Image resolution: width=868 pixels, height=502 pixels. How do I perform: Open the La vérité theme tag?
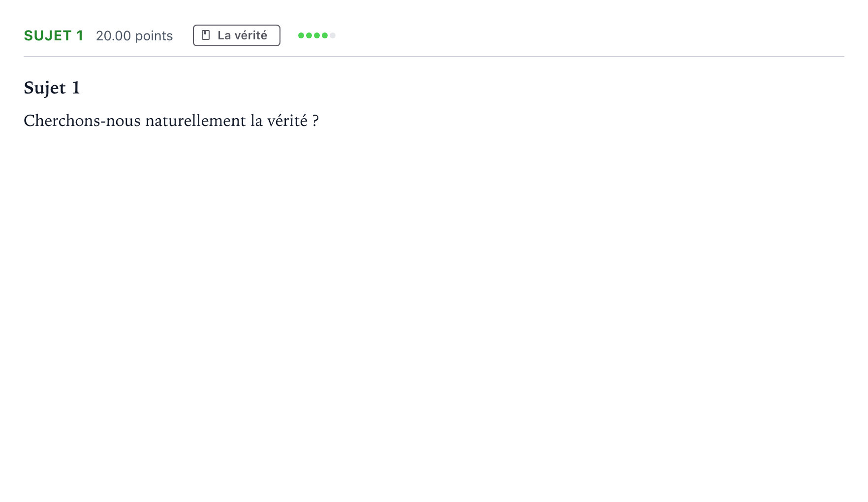(x=237, y=35)
